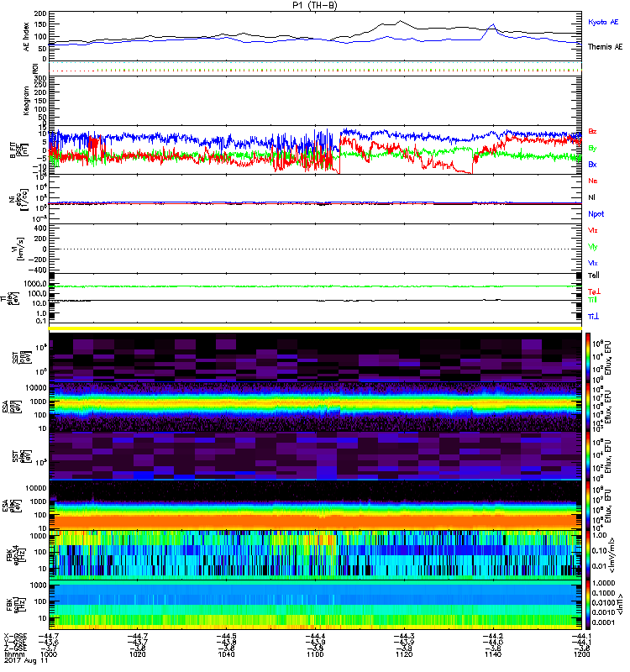The width and height of the screenshot is (630, 672).
Task: Click X-GSE position value -44.3
Action: [404, 637]
